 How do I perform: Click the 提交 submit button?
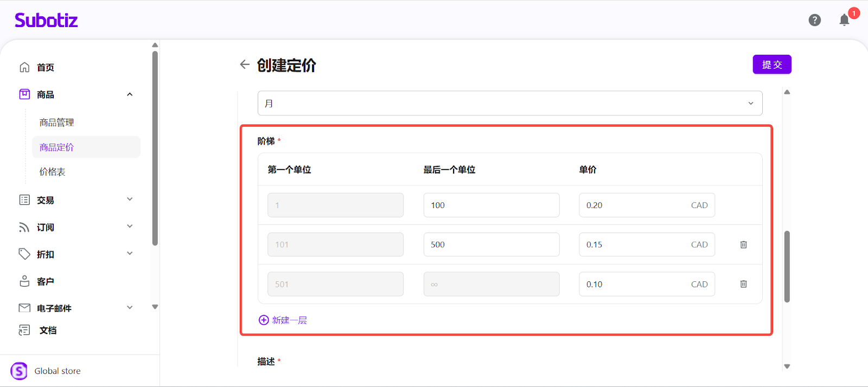point(771,64)
